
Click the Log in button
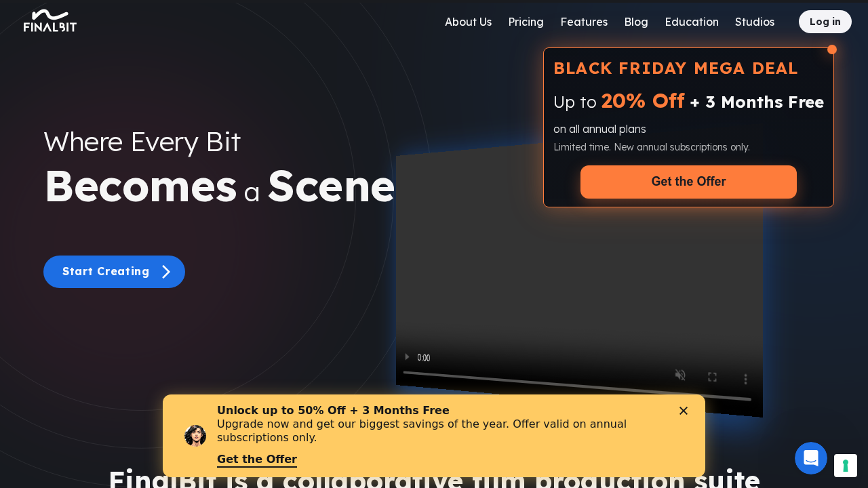pyautogui.click(x=825, y=22)
